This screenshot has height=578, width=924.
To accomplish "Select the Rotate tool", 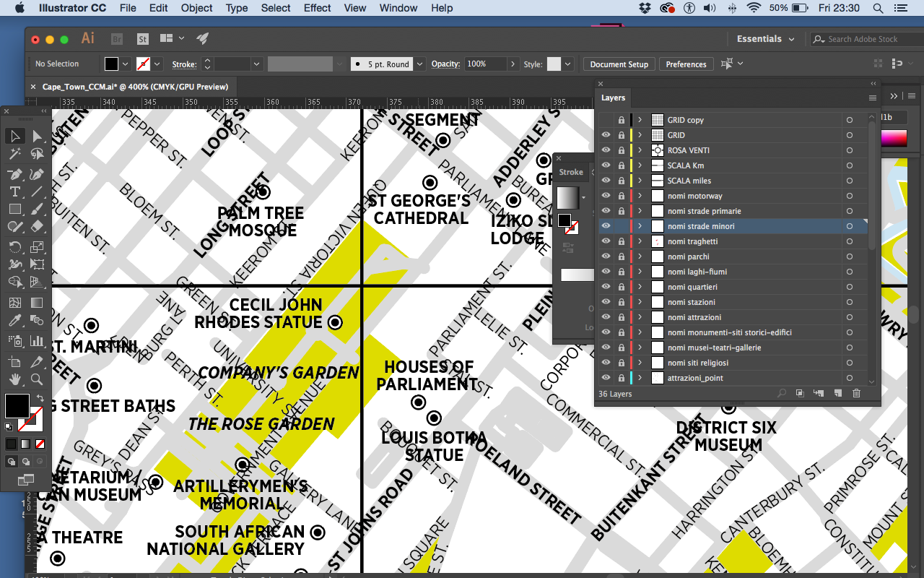I will (14, 247).
